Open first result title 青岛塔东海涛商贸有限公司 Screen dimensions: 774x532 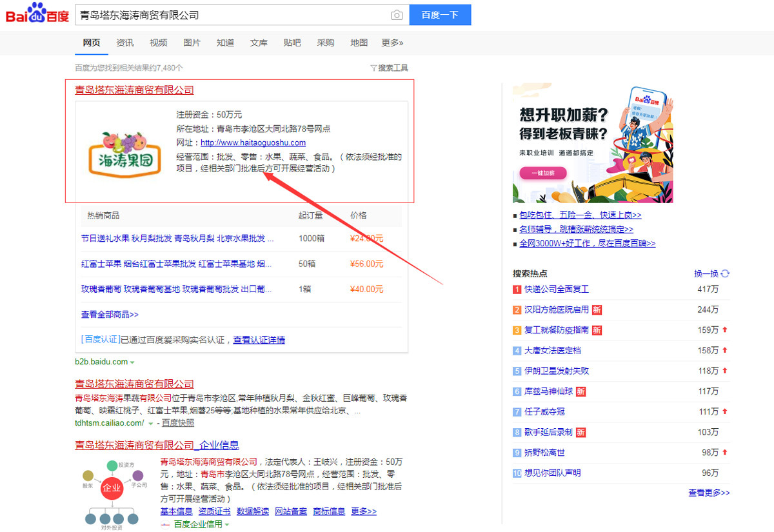(x=134, y=90)
